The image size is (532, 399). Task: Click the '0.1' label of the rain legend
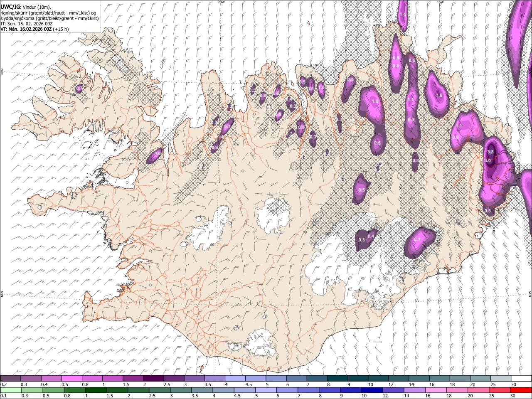pyautogui.click(x=3, y=396)
